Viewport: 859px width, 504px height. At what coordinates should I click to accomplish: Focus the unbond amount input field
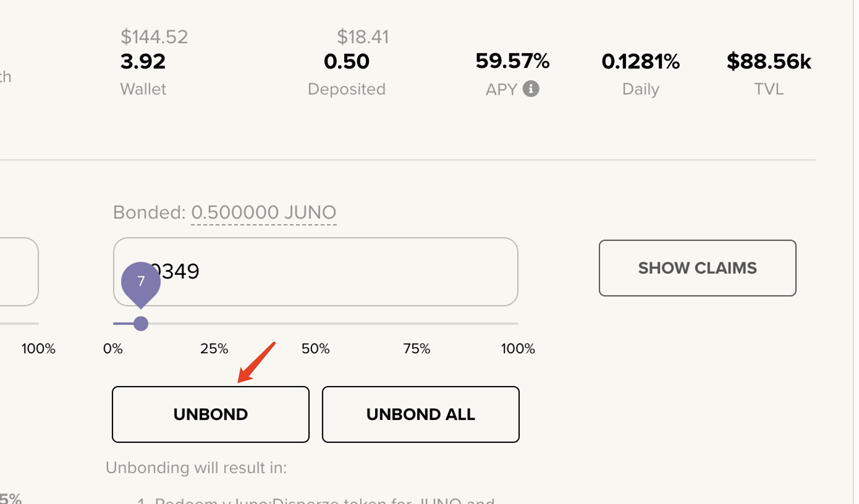tap(334, 272)
